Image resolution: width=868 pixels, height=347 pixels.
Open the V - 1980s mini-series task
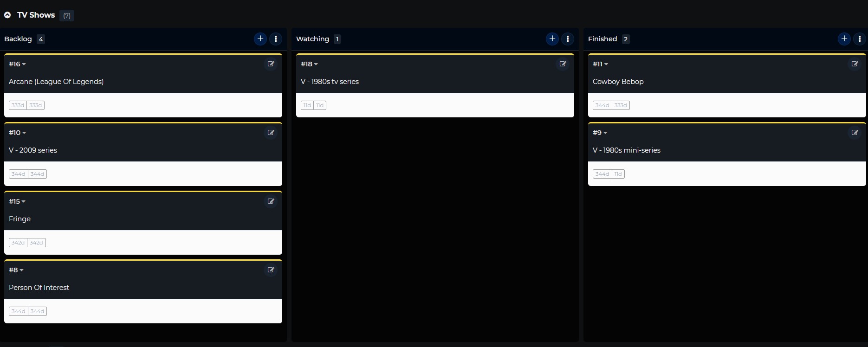pyautogui.click(x=627, y=150)
